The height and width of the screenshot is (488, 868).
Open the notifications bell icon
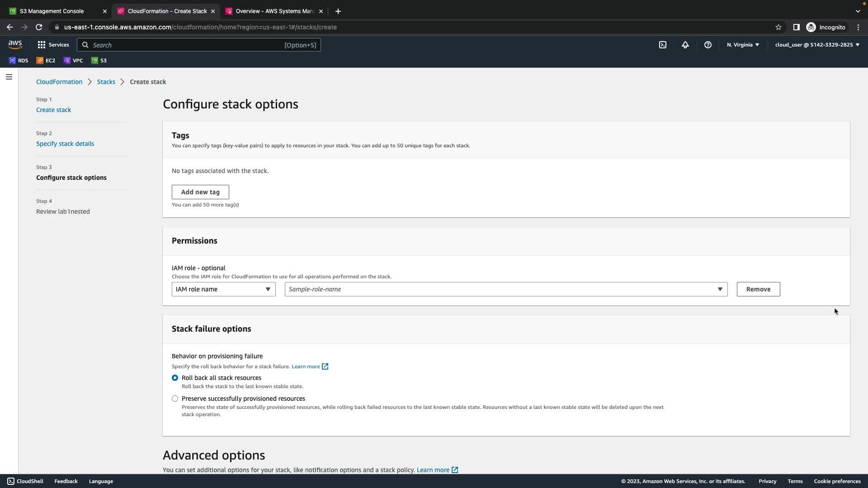[x=685, y=45]
